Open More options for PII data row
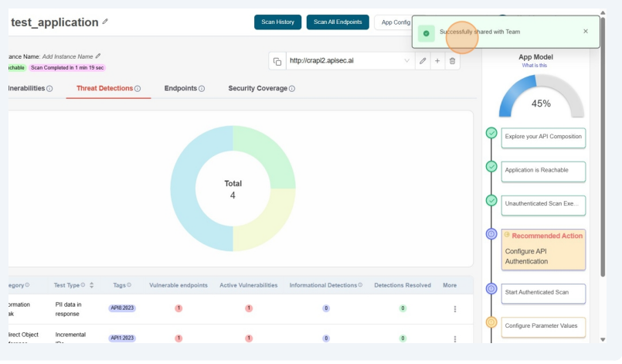Image resolution: width=622 pixels, height=364 pixels. [454, 309]
